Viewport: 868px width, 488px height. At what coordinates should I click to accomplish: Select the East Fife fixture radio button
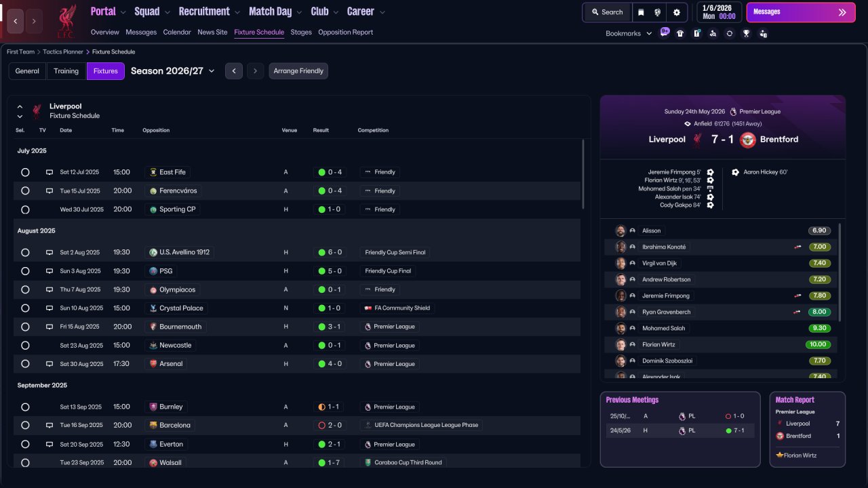25,172
